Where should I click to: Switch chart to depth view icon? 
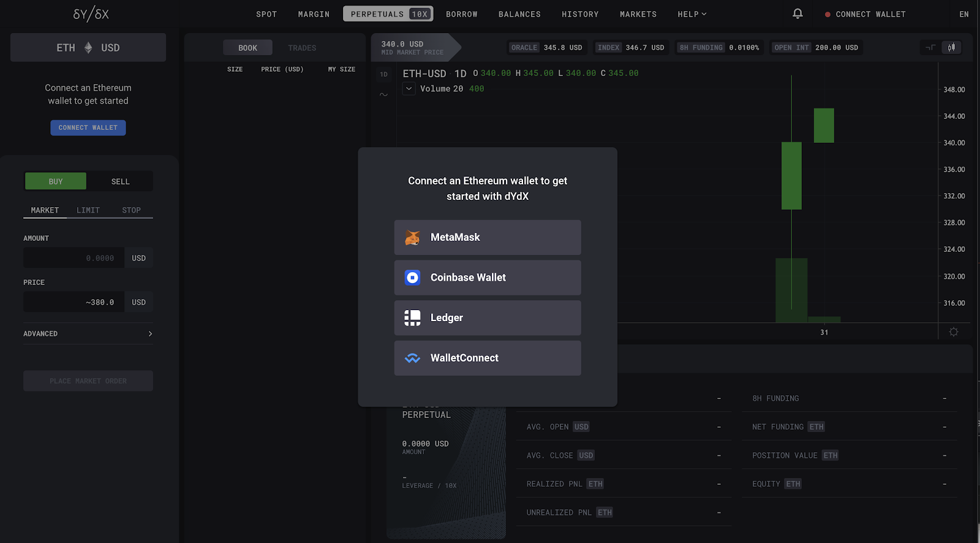point(930,47)
